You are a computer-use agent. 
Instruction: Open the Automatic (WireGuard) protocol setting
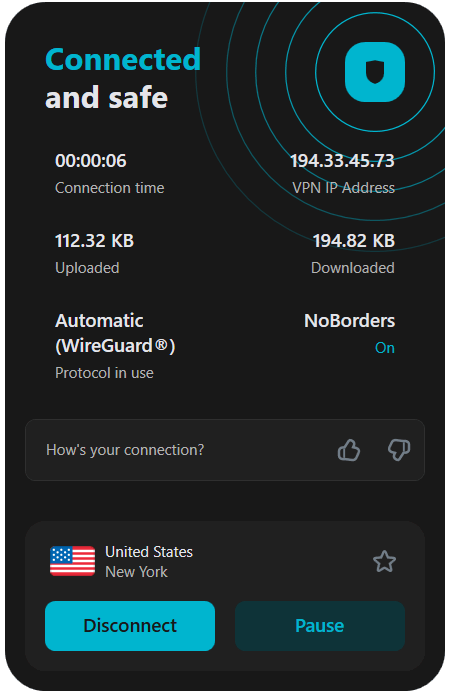point(115,333)
